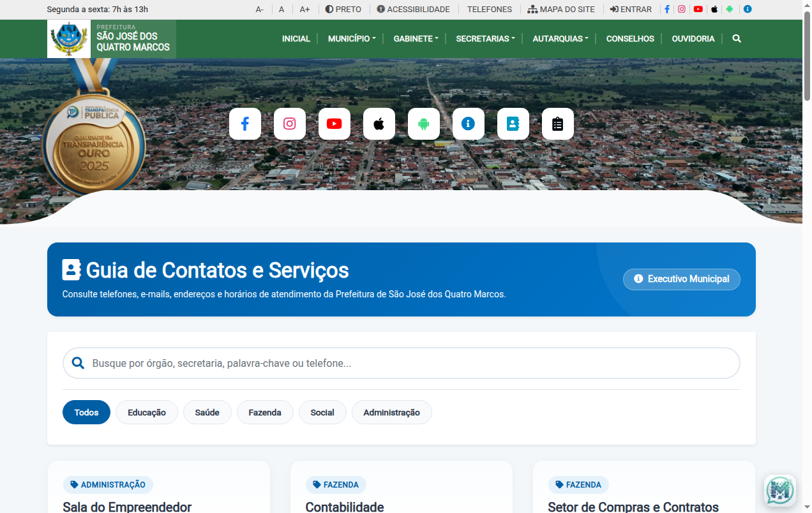
Task: Click the ENTRAR login link
Action: click(x=631, y=10)
